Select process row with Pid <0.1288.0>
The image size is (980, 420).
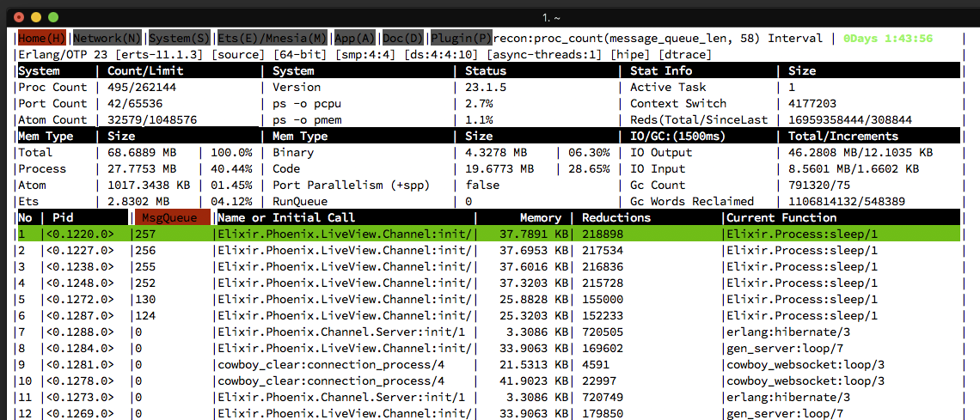click(x=490, y=332)
